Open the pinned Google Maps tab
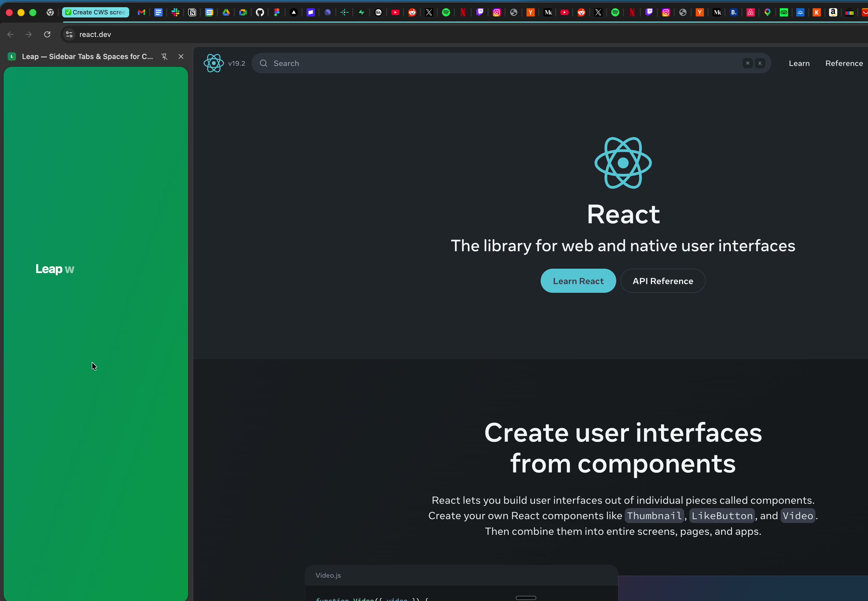The height and width of the screenshot is (601, 868). coord(768,13)
